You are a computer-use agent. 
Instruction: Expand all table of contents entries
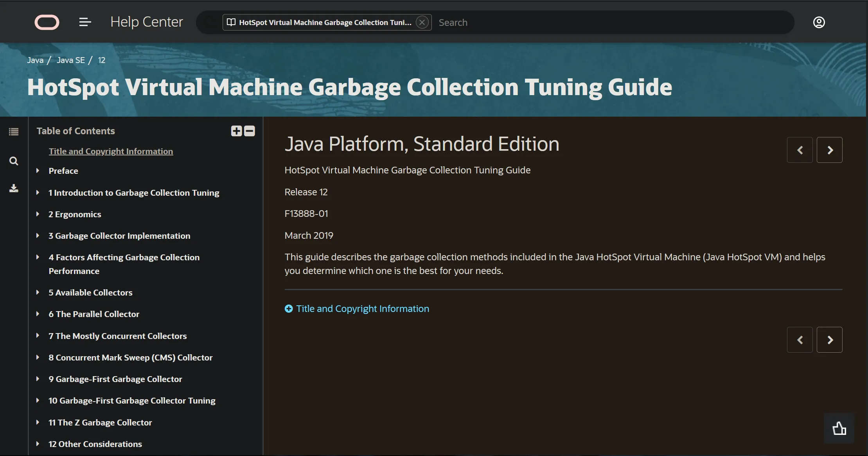tap(236, 131)
